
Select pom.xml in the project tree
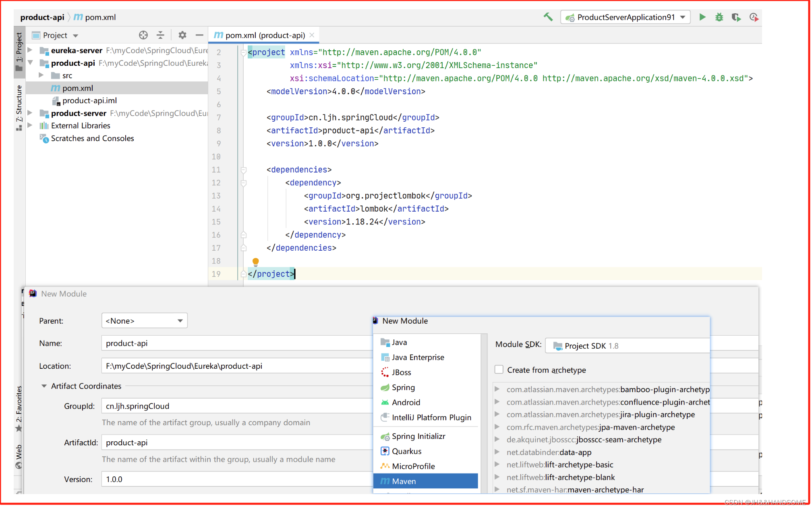coord(117,88)
